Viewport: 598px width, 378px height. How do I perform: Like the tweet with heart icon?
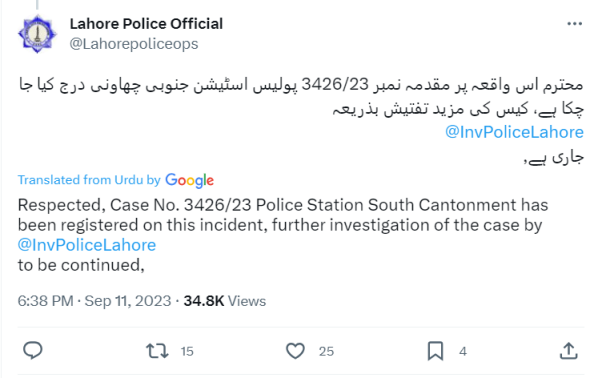(x=295, y=351)
